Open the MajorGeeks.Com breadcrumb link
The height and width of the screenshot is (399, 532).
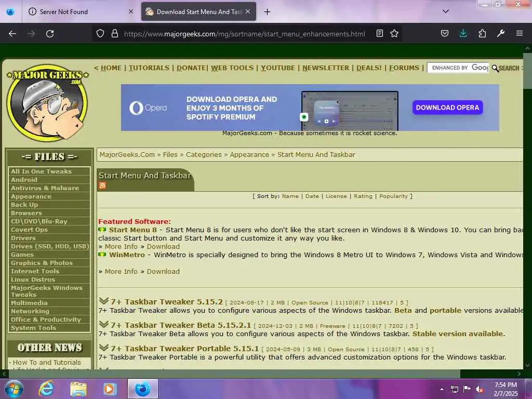pos(127,155)
